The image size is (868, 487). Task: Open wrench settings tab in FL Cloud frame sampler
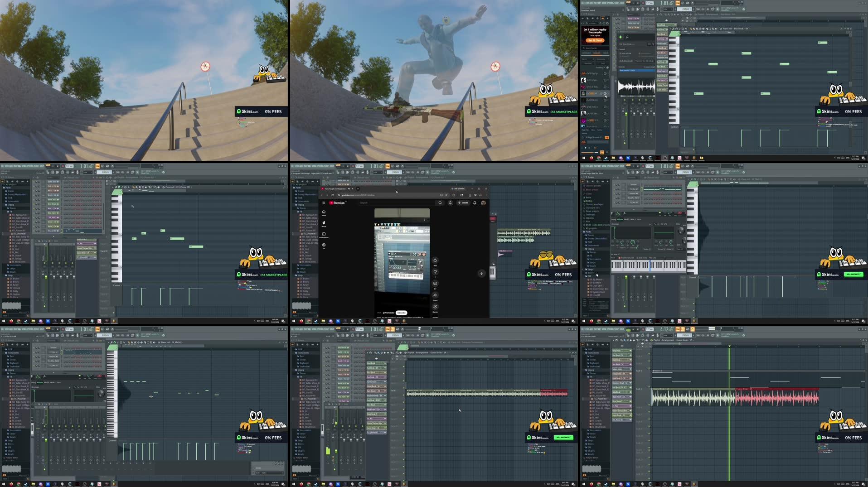click(x=627, y=37)
